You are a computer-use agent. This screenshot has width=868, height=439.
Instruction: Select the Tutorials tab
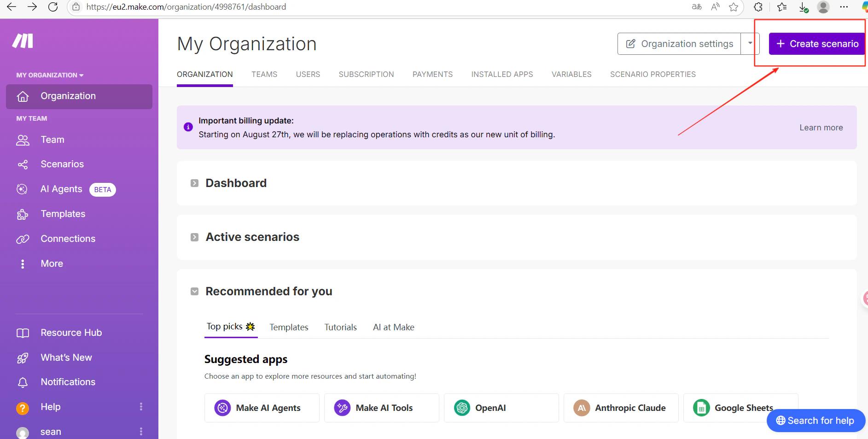point(340,327)
